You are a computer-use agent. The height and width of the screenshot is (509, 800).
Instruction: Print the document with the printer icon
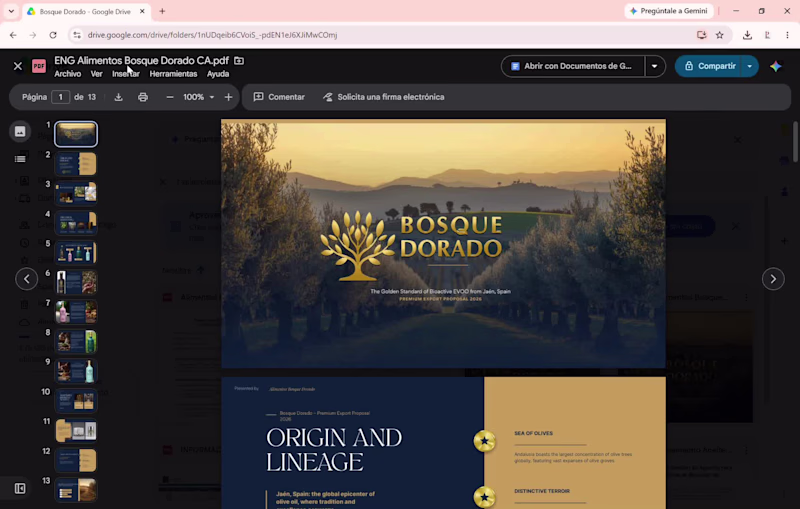[x=143, y=97]
